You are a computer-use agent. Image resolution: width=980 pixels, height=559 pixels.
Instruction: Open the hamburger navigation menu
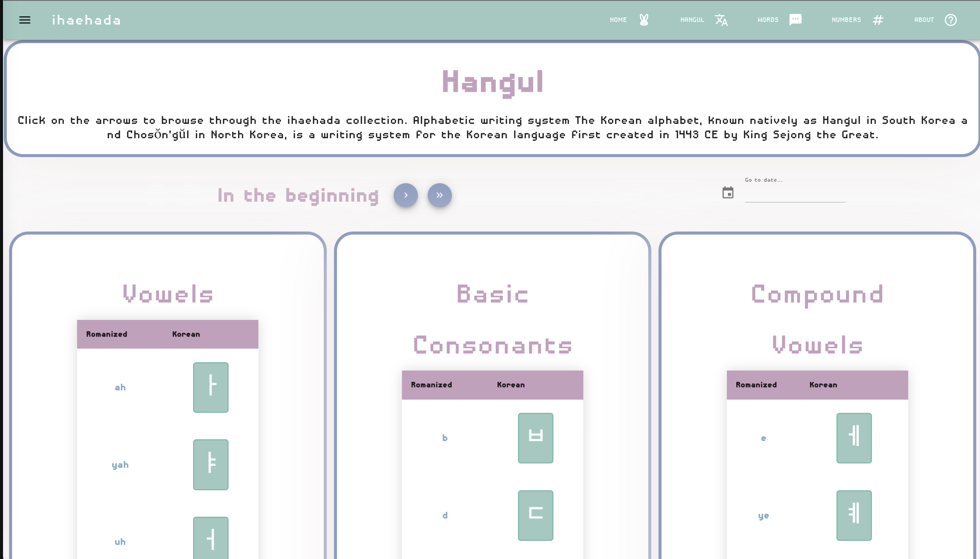(x=25, y=20)
